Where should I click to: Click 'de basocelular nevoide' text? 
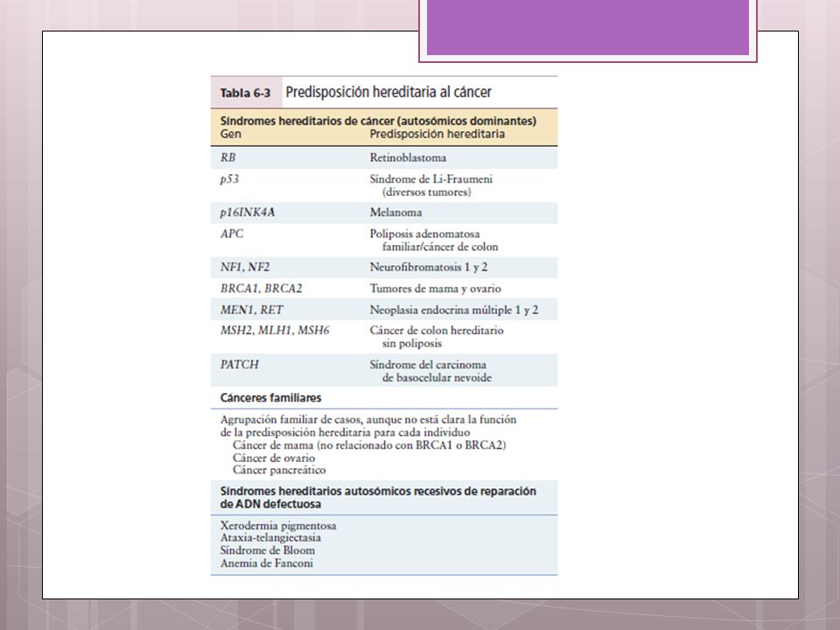click(x=437, y=378)
